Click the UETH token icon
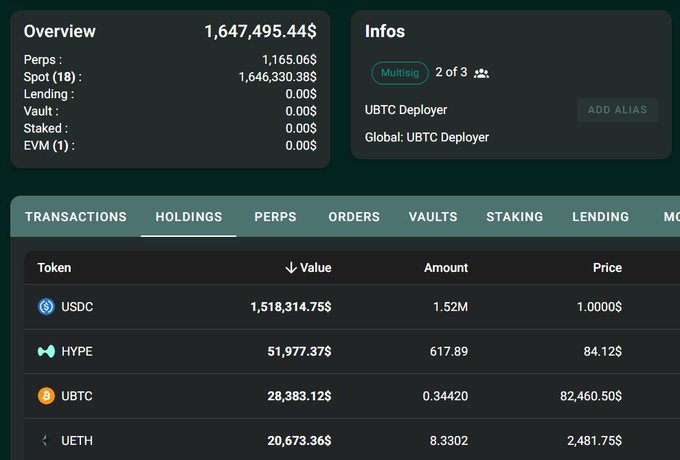 pos(45,440)
